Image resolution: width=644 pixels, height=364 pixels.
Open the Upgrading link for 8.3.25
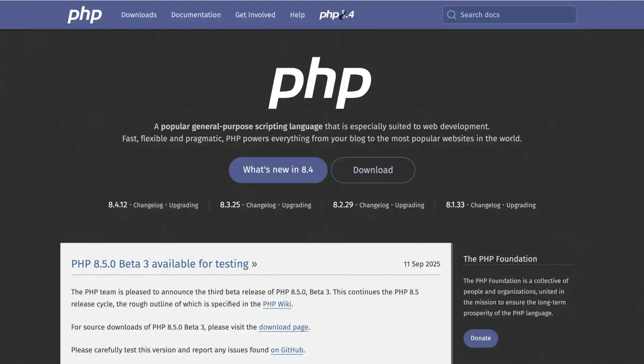click(297, 205)
